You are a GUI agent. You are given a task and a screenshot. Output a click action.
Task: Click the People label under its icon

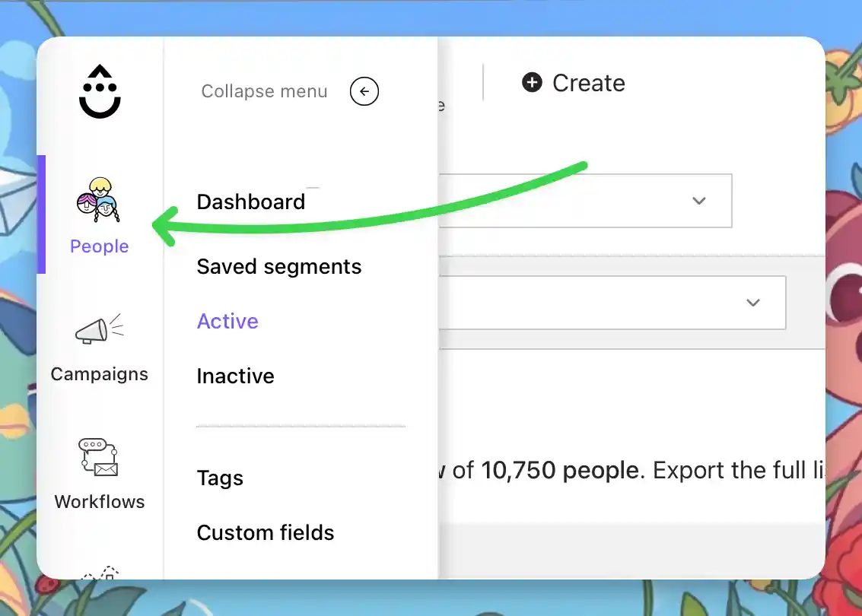(99, 246)
